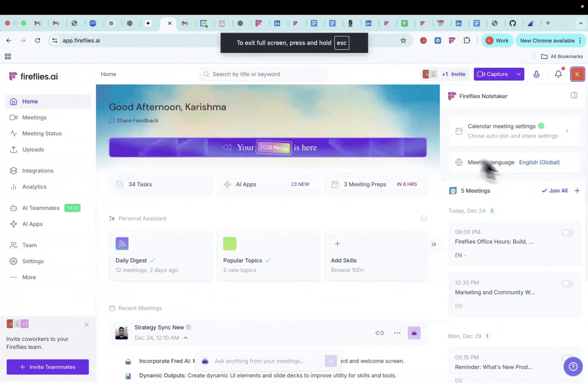Image resolution: width=588 pixels, height=383 pixels.
Task: Click the 2025 Recap purple banner
Action: [268, 147]
